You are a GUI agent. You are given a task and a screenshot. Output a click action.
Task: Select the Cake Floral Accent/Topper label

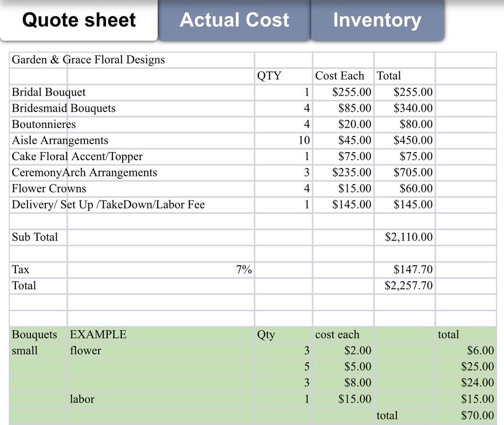77,156
